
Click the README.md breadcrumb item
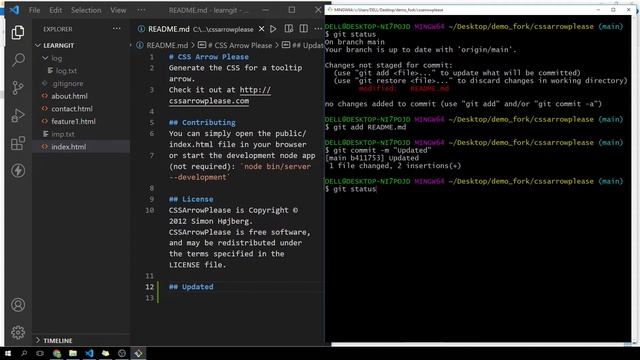point(167,45)
